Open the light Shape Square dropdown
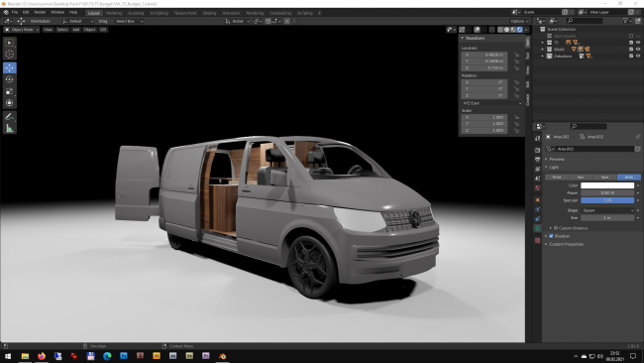644x363 pixels. coord(607,210)
